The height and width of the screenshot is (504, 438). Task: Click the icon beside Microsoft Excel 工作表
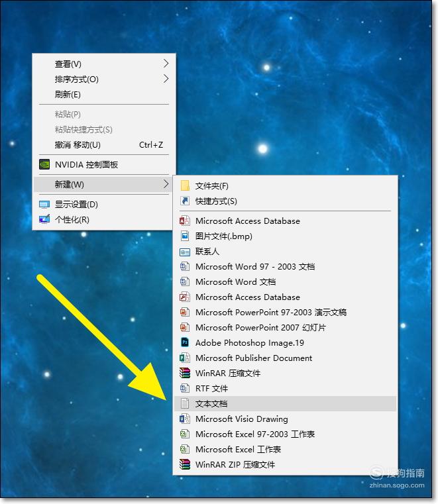(x=185, y=449)
